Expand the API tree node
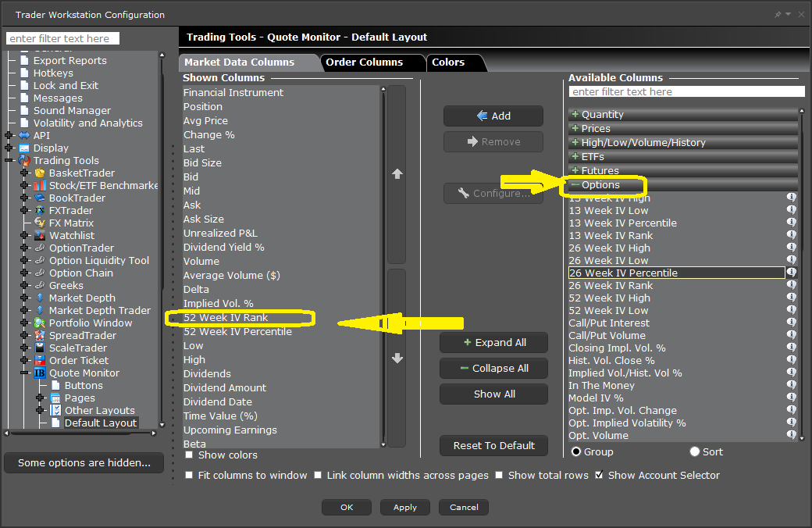This screenshot has width=812, height=528. click(9, 135)
